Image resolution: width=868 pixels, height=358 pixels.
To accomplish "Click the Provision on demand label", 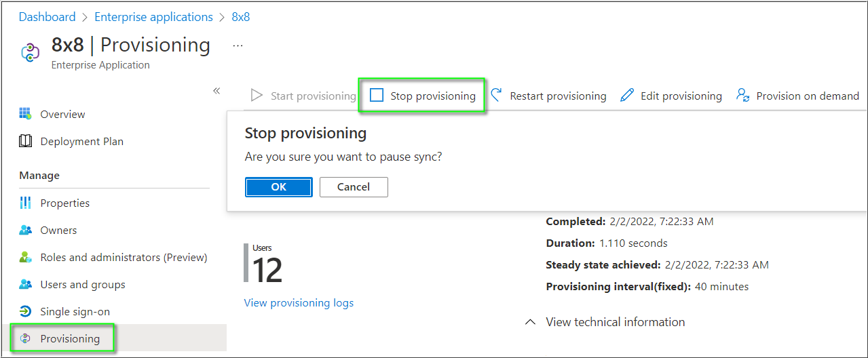I will (808, 96).
